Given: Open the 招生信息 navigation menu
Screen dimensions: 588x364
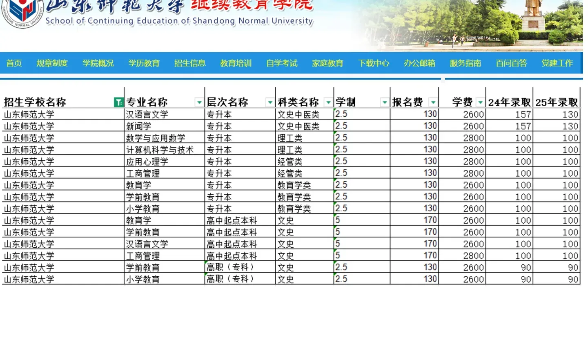Looking at the screenshot, I should (190, 63).
